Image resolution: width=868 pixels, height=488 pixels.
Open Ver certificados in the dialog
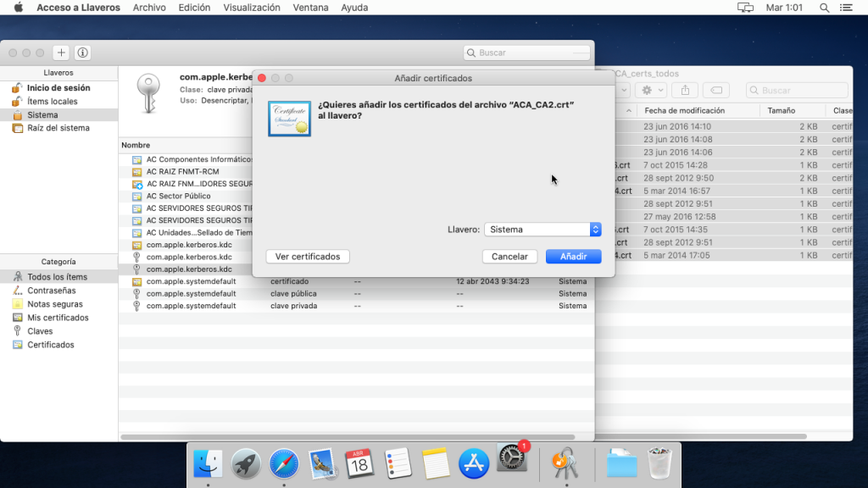307,256
